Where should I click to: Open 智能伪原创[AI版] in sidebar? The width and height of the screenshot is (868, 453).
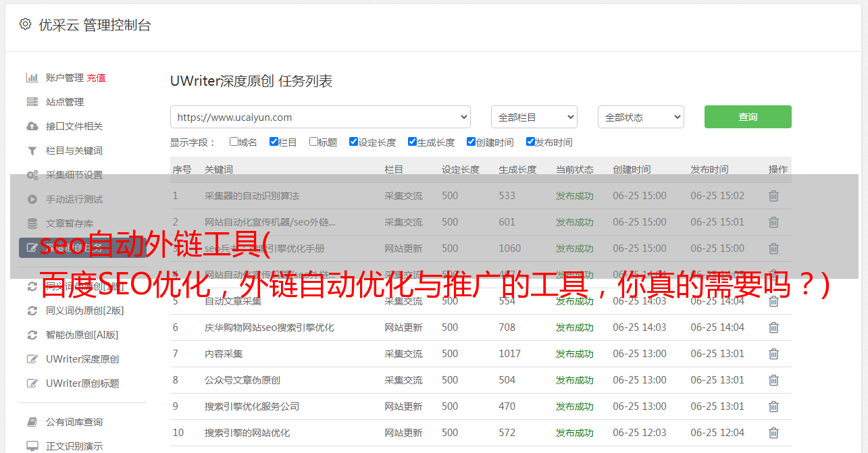pos(82,335)
